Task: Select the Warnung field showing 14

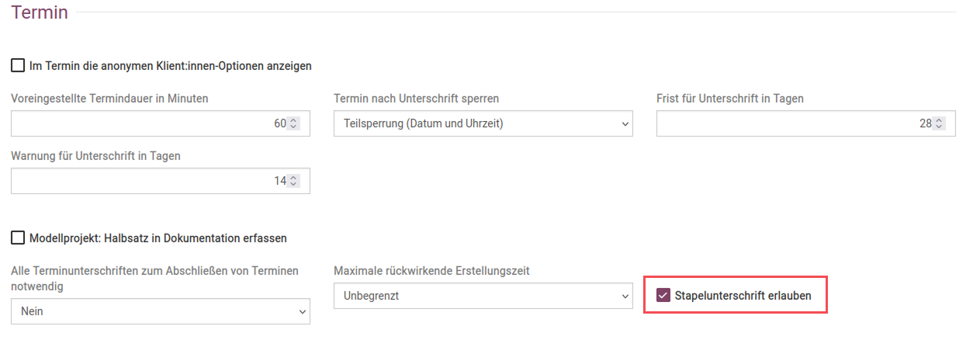Action: (147, 181)
